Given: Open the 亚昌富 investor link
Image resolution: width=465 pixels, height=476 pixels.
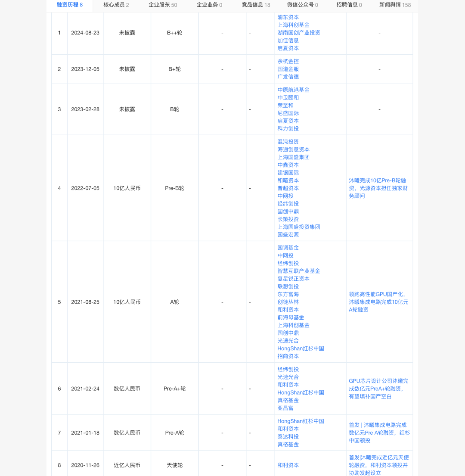Looking at the screenshot, I should [x=285, y=408].
